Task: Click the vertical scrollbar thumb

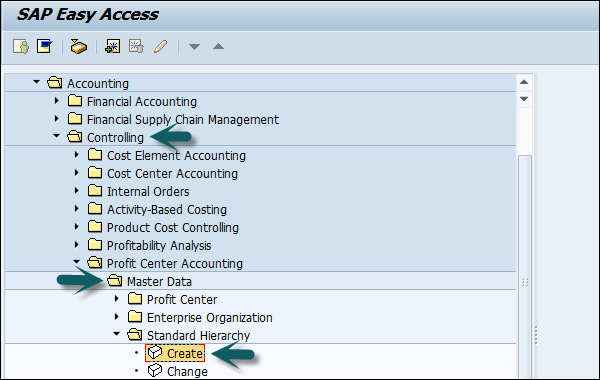Action: pyautogui.click(x=525, y=267)
